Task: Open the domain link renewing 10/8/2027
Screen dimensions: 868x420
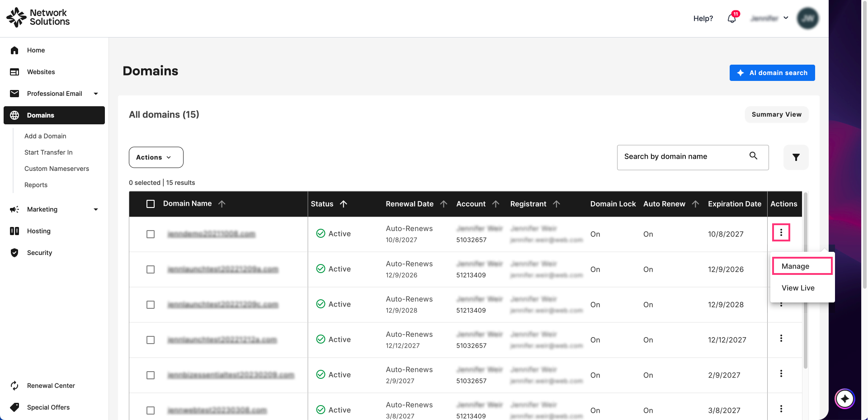Action: pyautogui.click(x=212, y=234)
